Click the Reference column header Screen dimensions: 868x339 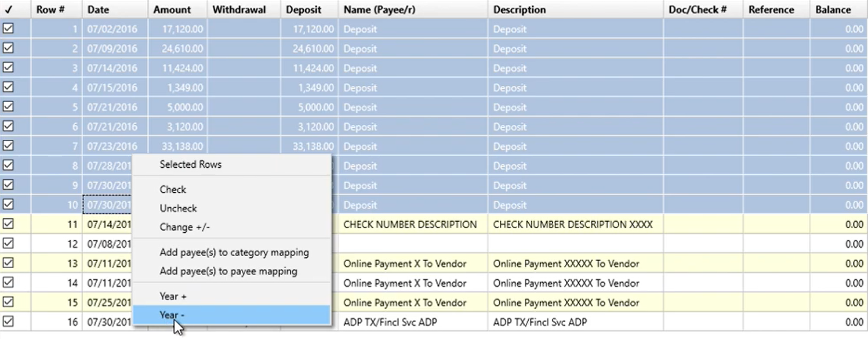pos(777,9)
